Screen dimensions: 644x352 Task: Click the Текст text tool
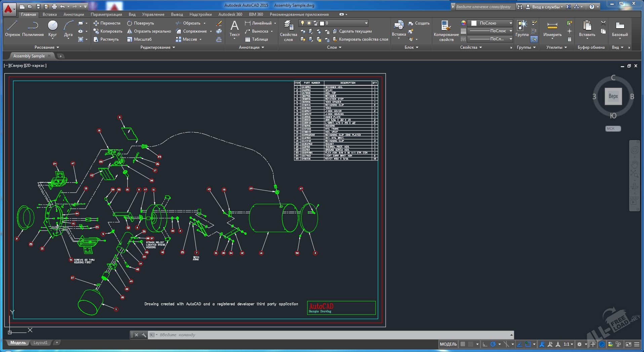tap(234, 29)
